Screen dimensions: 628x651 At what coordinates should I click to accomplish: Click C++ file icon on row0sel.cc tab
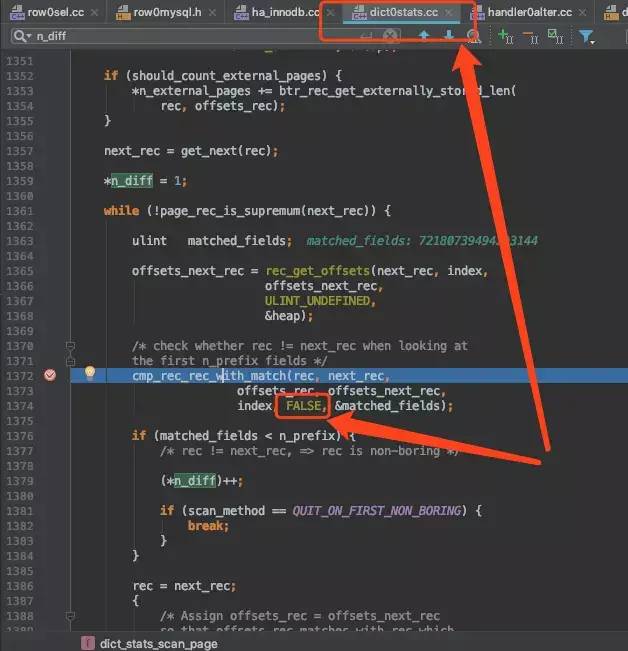point(17,12)
